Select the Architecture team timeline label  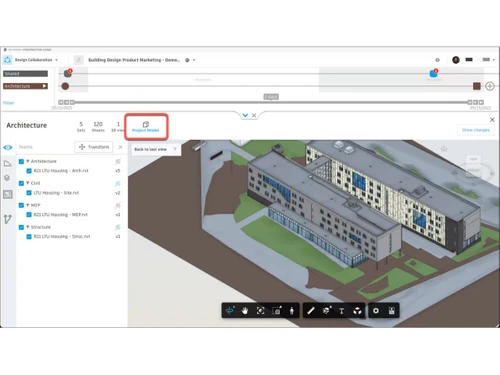(x=25, y=86)
